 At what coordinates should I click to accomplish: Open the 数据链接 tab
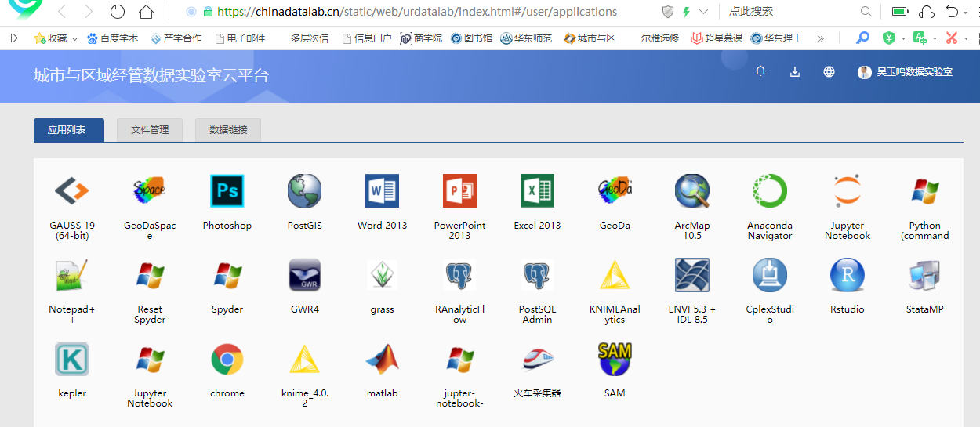coord(228,130)
